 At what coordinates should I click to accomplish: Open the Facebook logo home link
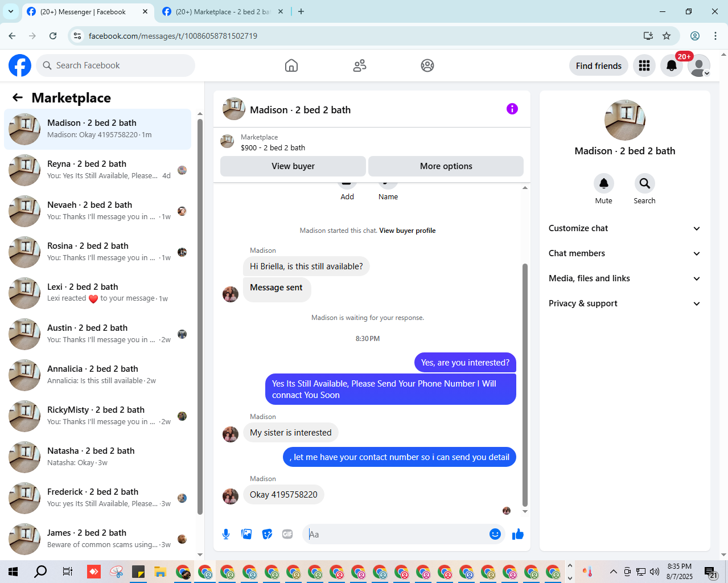click(20, 65)
